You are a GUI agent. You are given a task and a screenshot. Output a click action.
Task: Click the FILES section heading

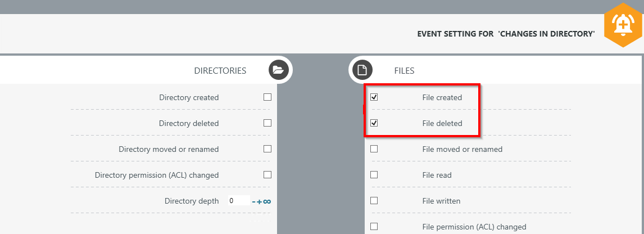coord(404,71)
